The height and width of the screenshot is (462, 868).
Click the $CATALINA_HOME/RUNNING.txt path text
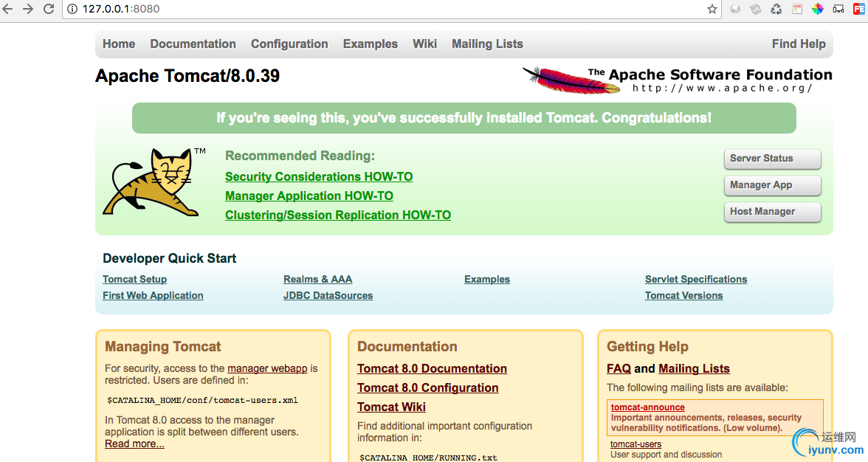point(428,458)
